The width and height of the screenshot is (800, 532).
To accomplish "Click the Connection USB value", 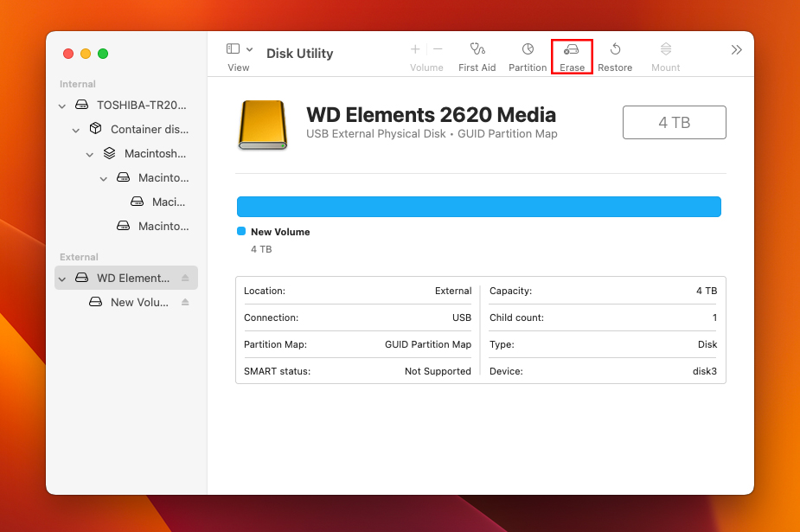I will coord(462,317).
